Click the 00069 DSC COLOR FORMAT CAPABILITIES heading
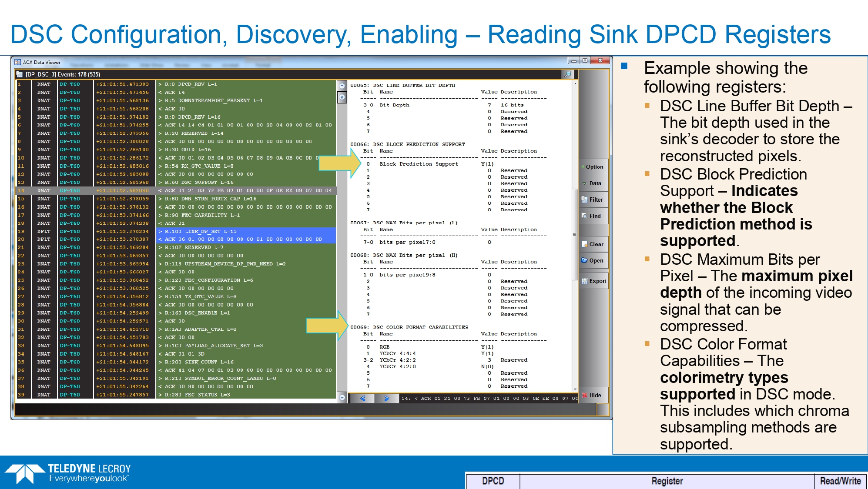 (409, 327)
